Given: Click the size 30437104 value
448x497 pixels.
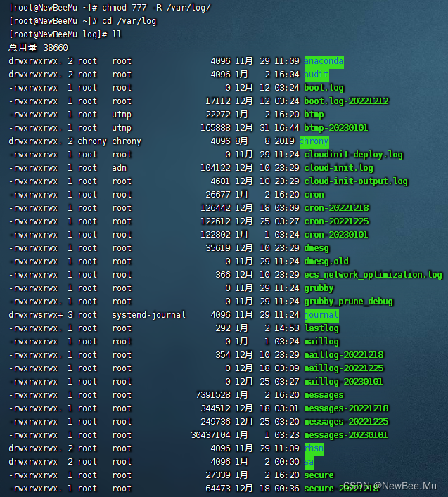Looking at the screenshot, I should (x=210, y=435).
